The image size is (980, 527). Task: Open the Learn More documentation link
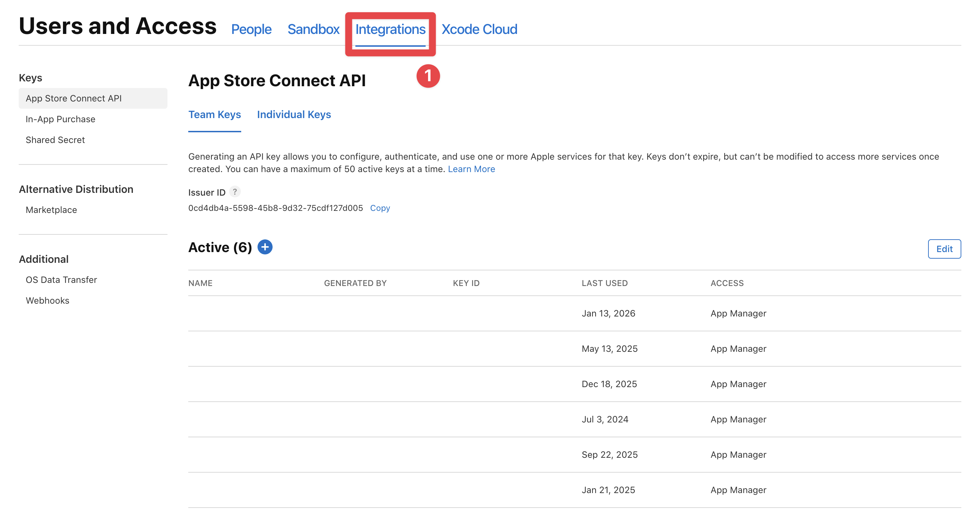coord(471,169)
